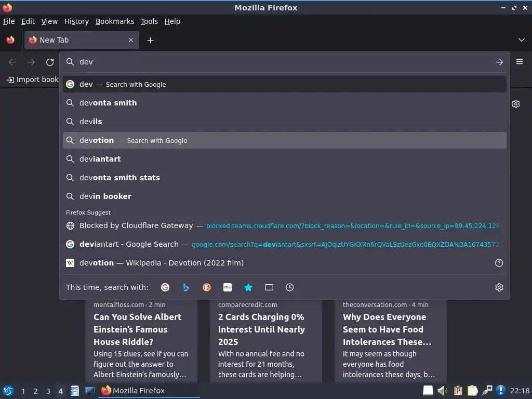Open the volume control tray icon
This screenshot has width=532, height=399.
(443, 391)
